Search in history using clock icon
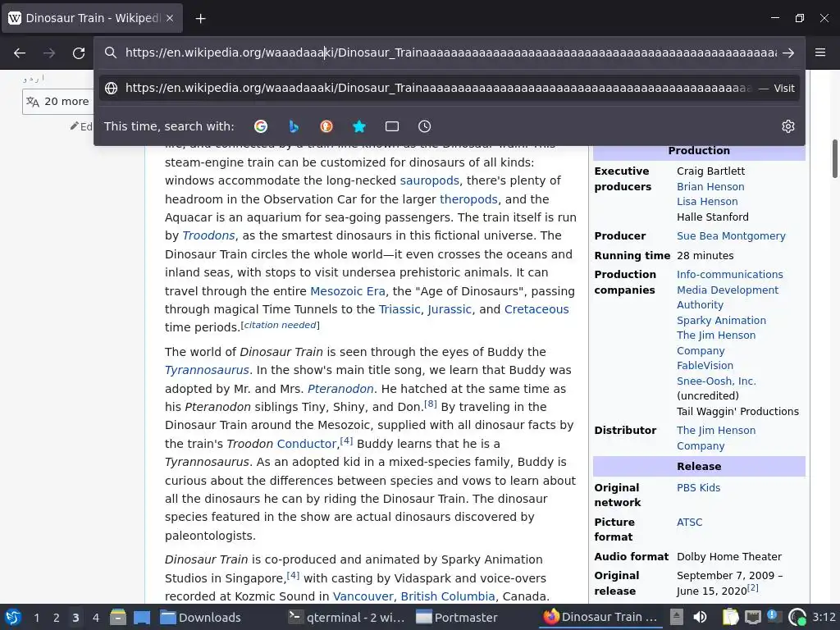This screenshot has width=840, height=630. 424,126
